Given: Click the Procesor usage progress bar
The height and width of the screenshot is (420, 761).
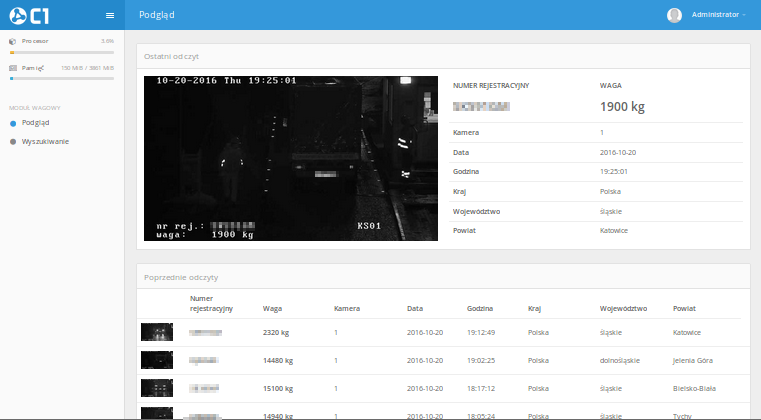Looking at the screenshot, I should tap(62, 52).
